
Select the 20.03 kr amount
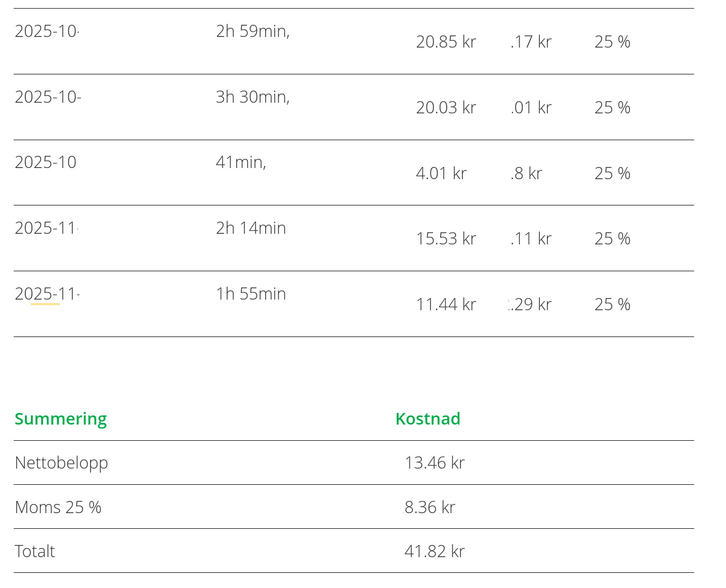click(446, 108)
